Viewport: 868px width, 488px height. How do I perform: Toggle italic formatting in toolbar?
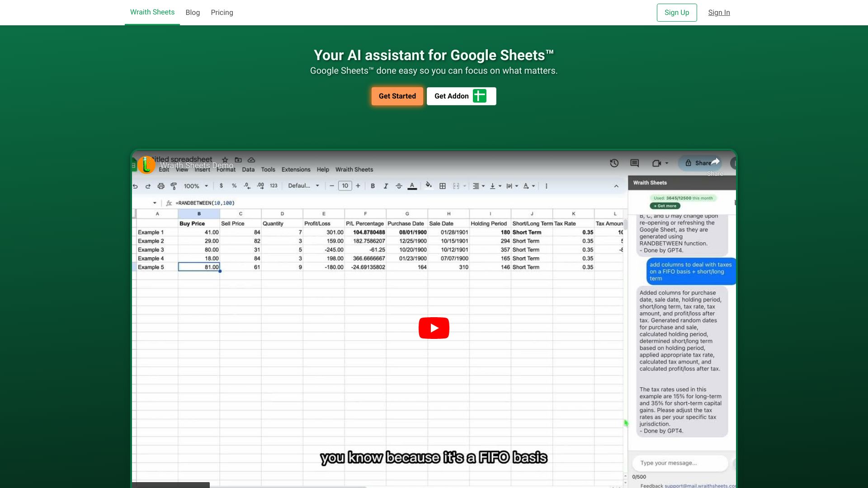pyautogui.click(x=386, y=186)
